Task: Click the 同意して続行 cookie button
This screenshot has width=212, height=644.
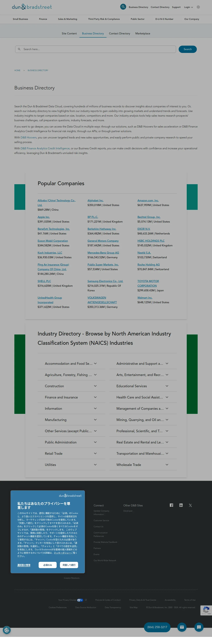Action: (x=69, y=565)
